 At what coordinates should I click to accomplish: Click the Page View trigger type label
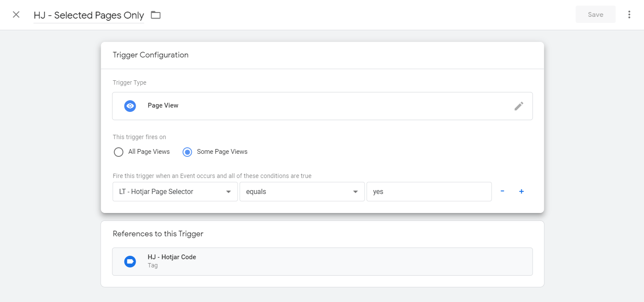pyautogui.click(x=163, y=105)
